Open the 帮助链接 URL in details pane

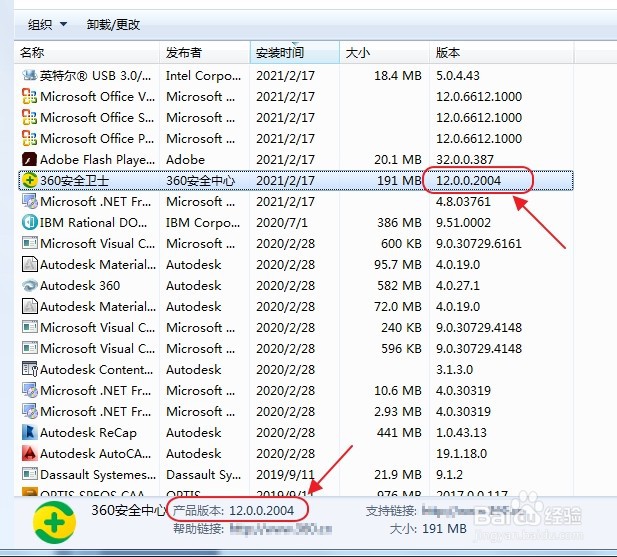(x=281, y=529)
